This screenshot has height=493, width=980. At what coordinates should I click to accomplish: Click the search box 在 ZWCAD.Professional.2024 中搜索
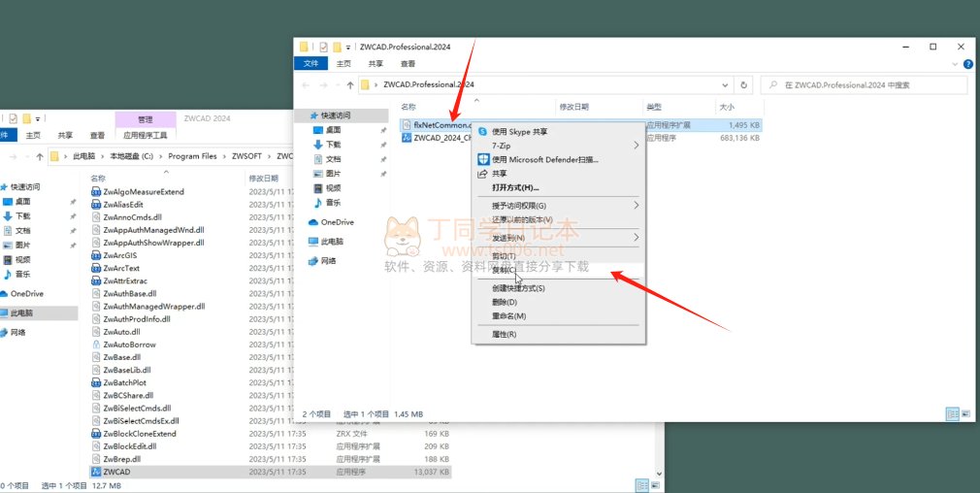click(864, 85)
